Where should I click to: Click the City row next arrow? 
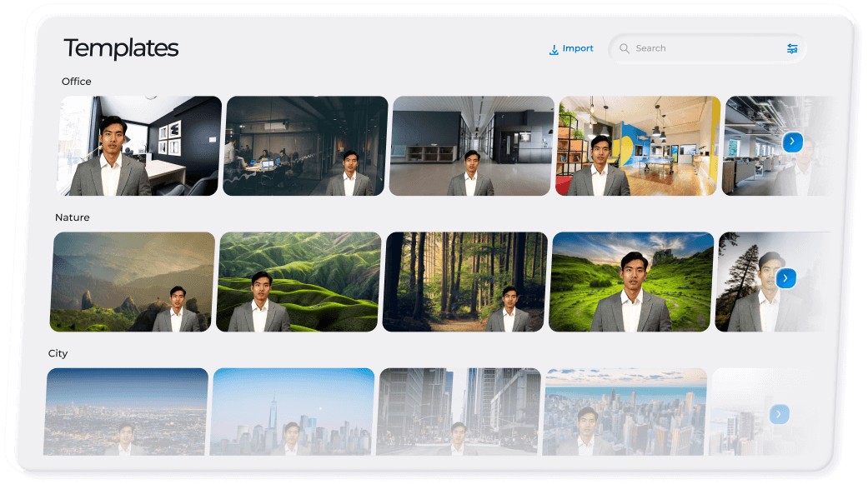coord(780,414)
